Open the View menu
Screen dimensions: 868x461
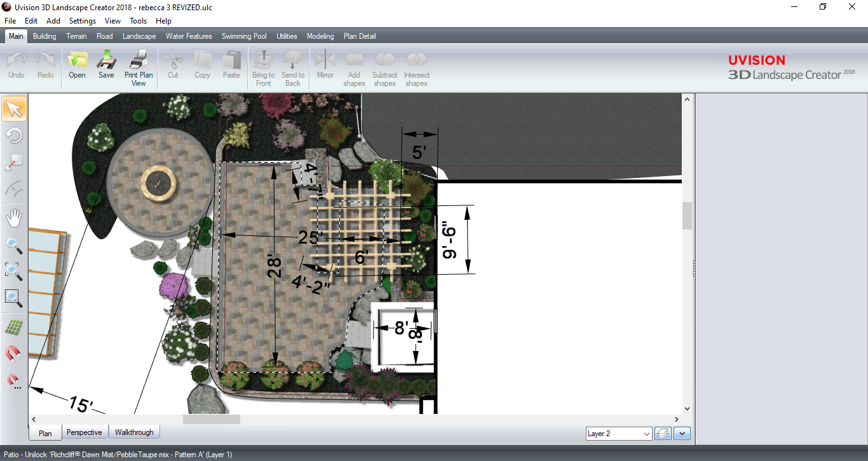pos(112,21)
